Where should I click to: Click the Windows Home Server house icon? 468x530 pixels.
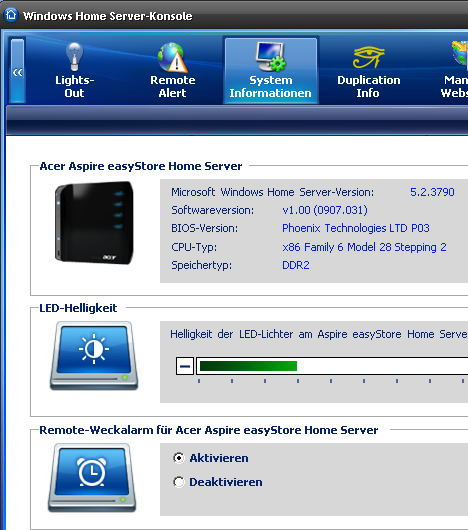(11, 15)
